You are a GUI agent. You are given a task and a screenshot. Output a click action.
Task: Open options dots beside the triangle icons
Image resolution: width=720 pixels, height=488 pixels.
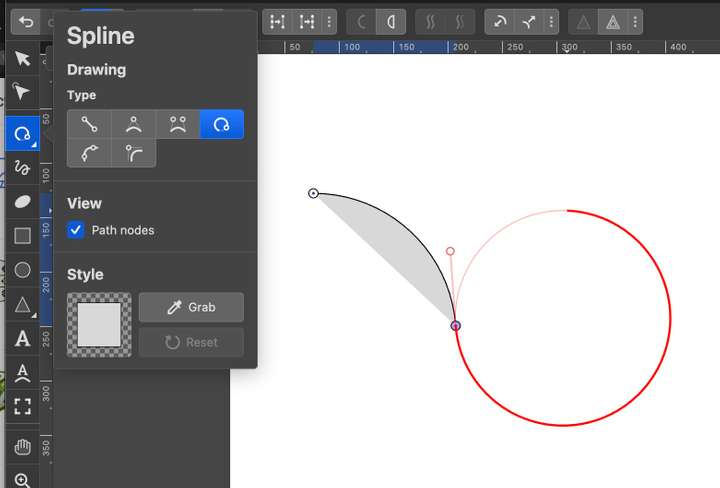tap(637, 22)
